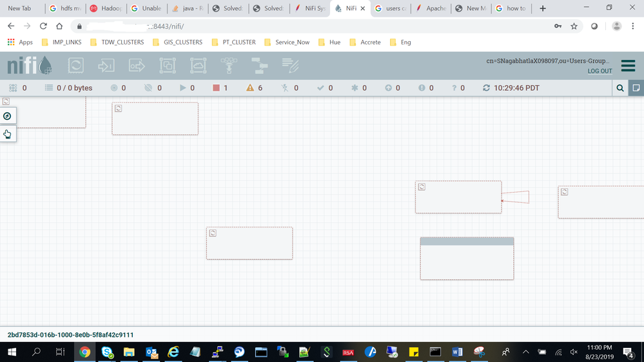Viewport: 644px width, 362px height.
Task: Expand the Navigate panel compass icon
Action: [7, 116]
